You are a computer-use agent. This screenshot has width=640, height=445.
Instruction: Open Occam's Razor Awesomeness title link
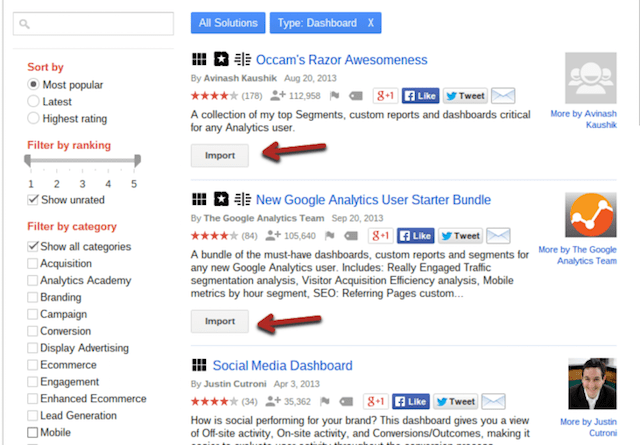pos(342,60)
